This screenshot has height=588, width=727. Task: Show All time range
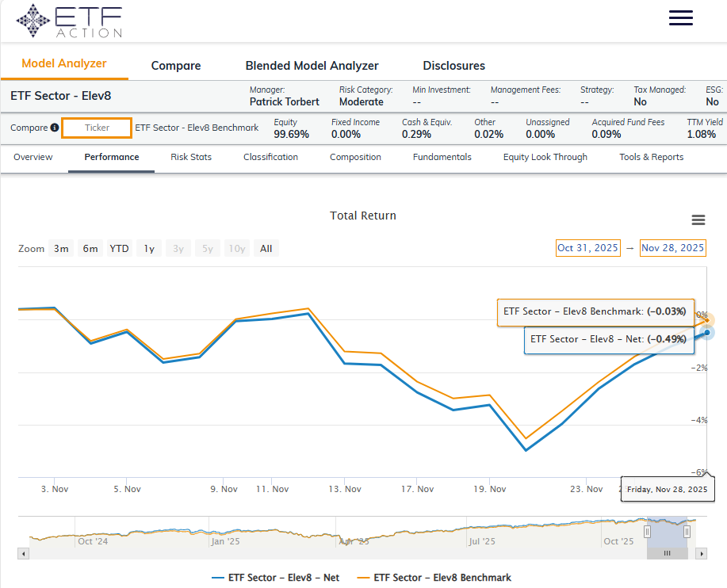coord(266,249)
